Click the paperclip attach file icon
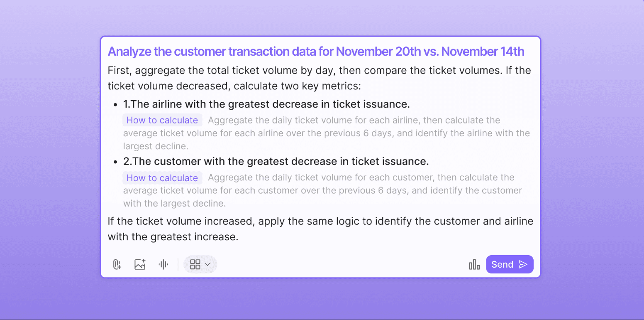 coord(117,265)
